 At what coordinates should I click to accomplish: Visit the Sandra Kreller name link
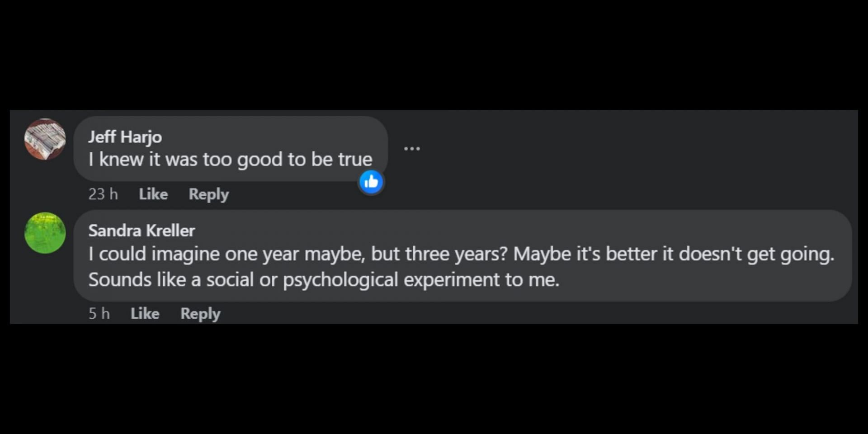click(142, 231)
